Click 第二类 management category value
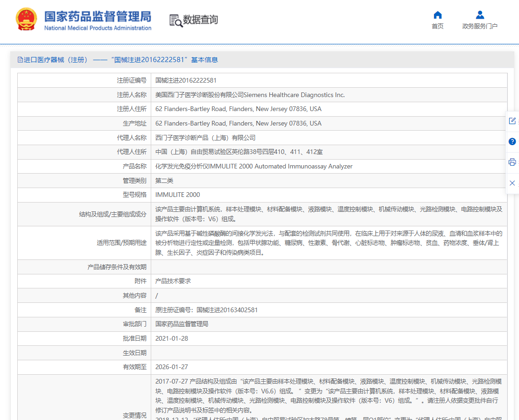Image resolution: width=519 pixels, height=420 pixels. 164,181
